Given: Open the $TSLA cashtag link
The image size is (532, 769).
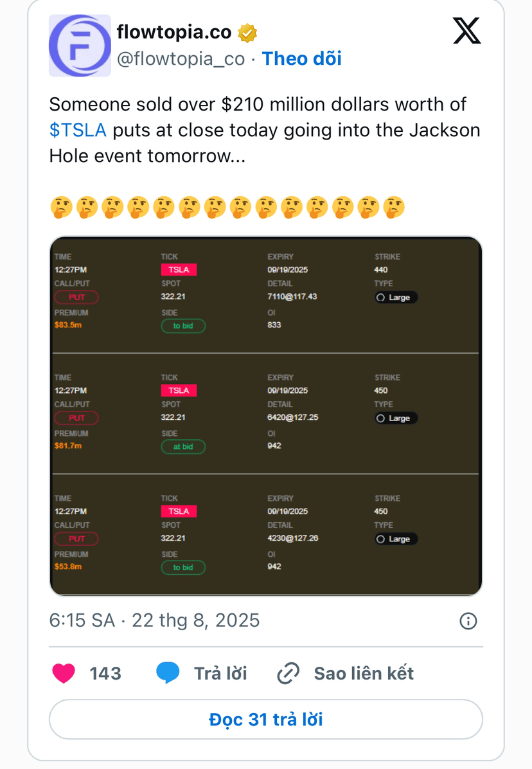Looking at the screenshot, I should point(78,131).
